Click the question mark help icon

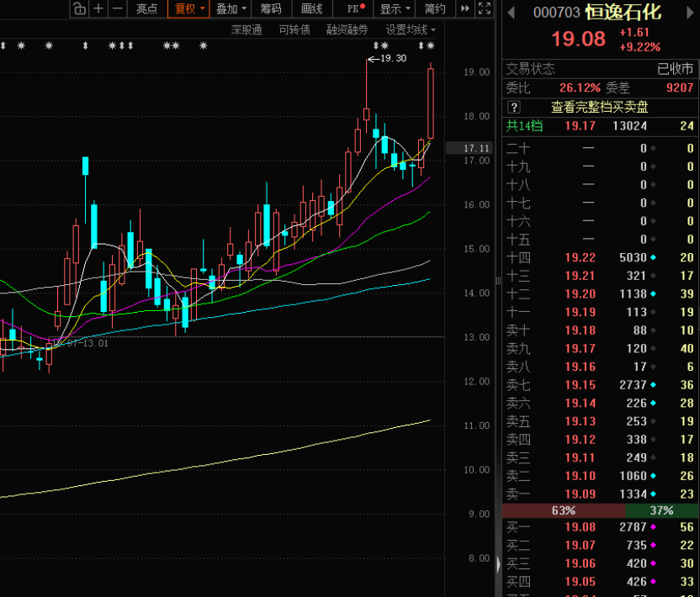click(x=514, y=107)
